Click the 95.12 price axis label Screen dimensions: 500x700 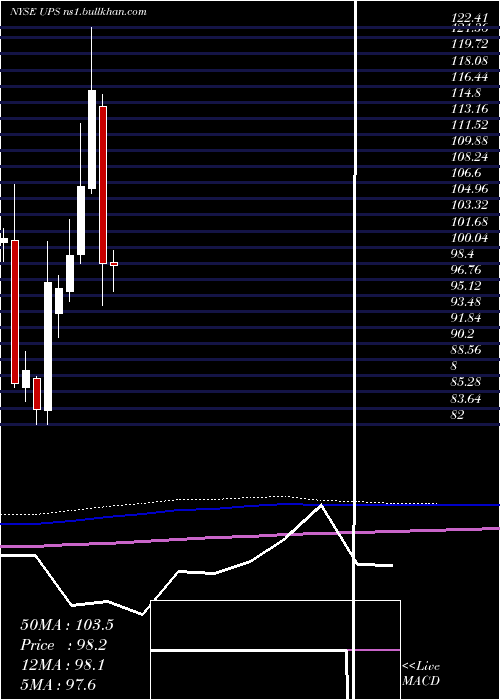click(x=466, y=286)
